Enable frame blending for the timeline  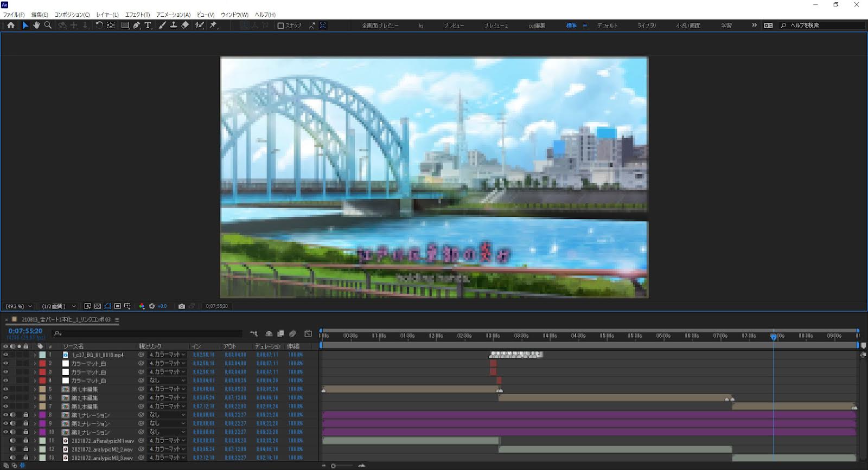280,333
